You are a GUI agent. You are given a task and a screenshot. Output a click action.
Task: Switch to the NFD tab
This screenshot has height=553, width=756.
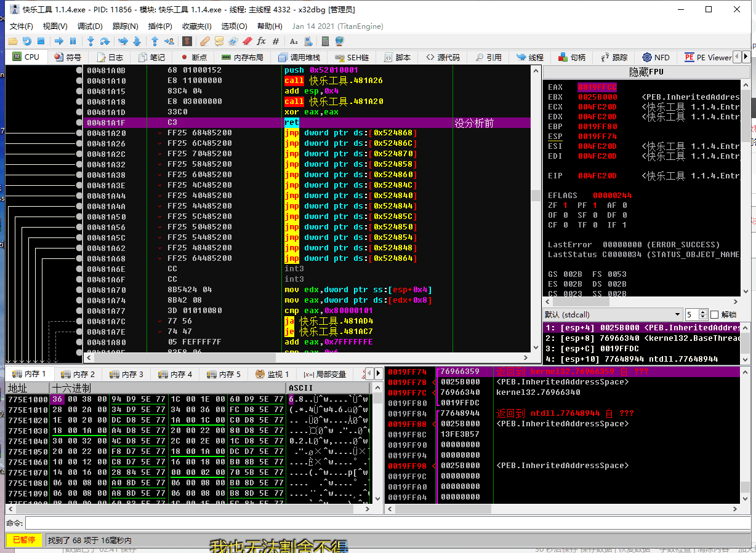click(x=656, y=57)
